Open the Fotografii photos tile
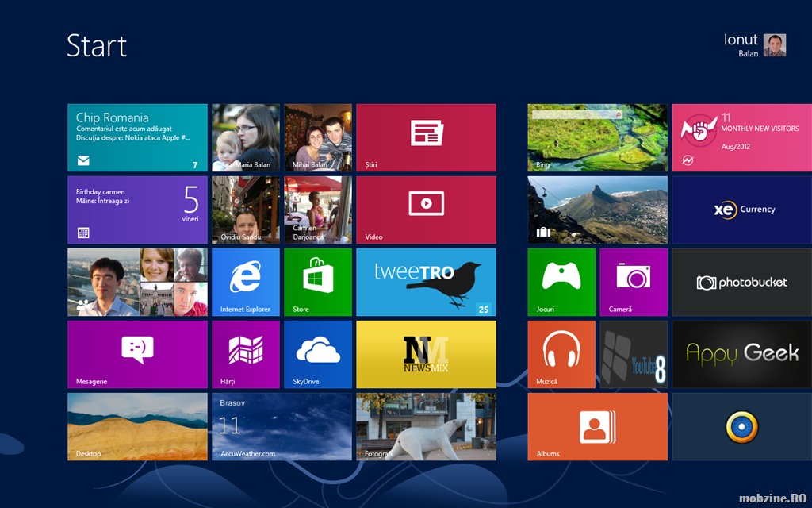Viewport: 812px width, 508px height. [426, 426]
